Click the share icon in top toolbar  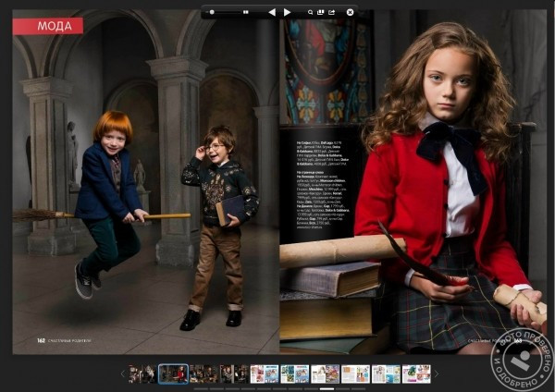pyautogui.click(x=332, y=12)
